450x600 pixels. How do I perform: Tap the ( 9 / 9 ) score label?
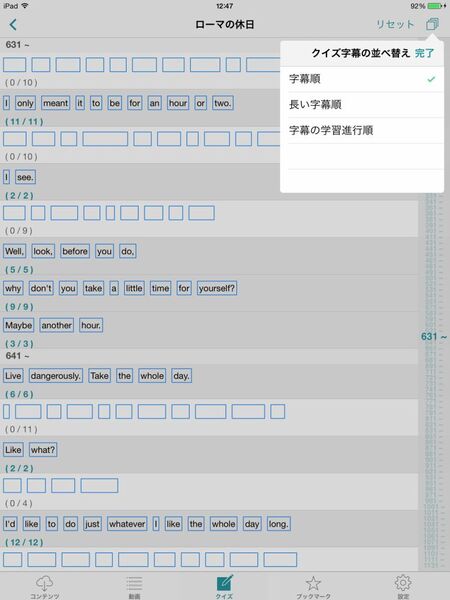click(x=19, y=307)
